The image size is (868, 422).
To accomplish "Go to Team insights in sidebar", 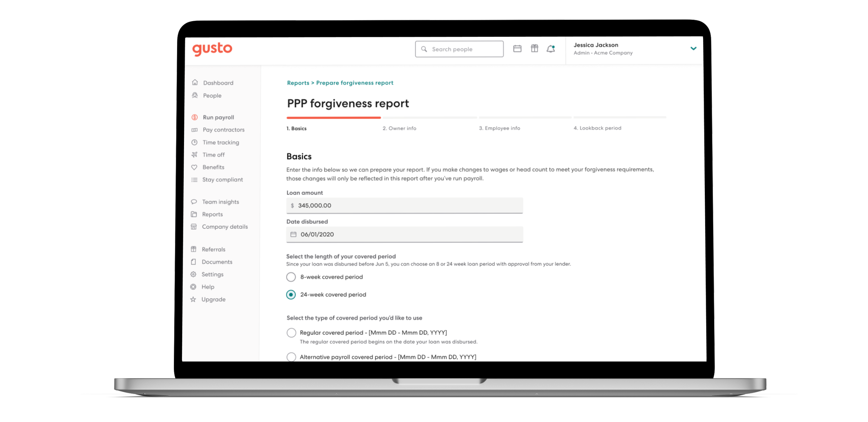I will pyautogui.click(x=220, y=202).
